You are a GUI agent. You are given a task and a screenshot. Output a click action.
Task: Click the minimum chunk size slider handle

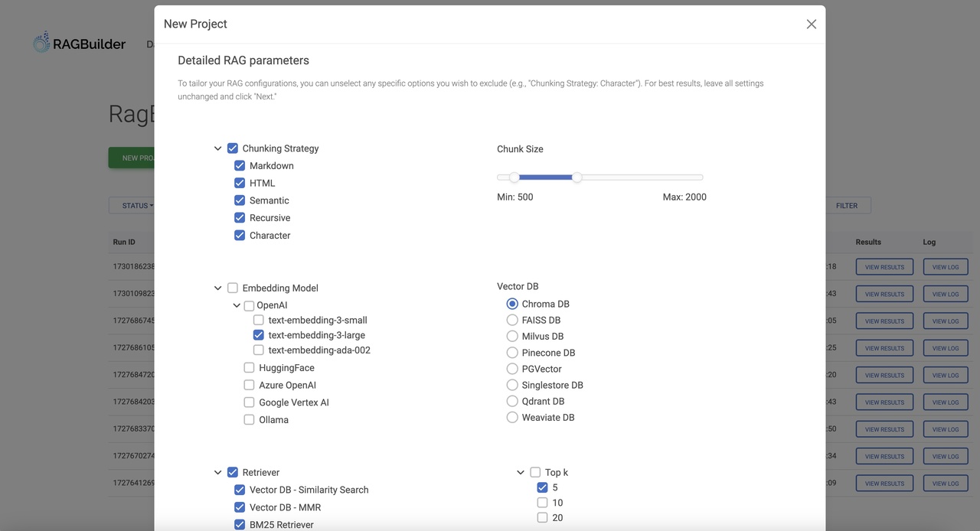click(x=514, y=178)
